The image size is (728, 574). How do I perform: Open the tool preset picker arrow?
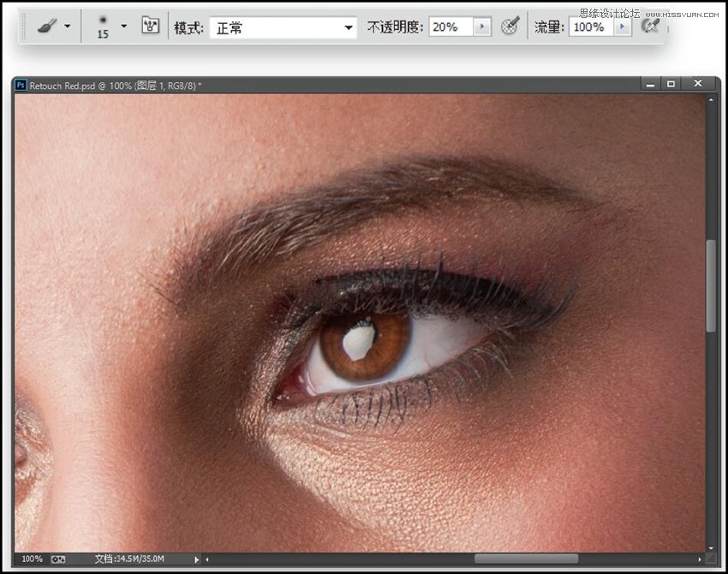coord(67,27)
